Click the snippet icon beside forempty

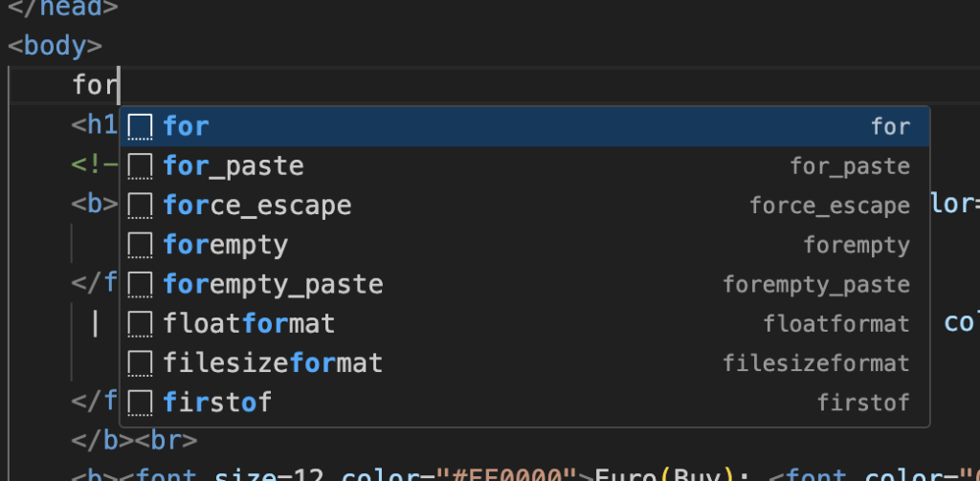click(141, 245)
